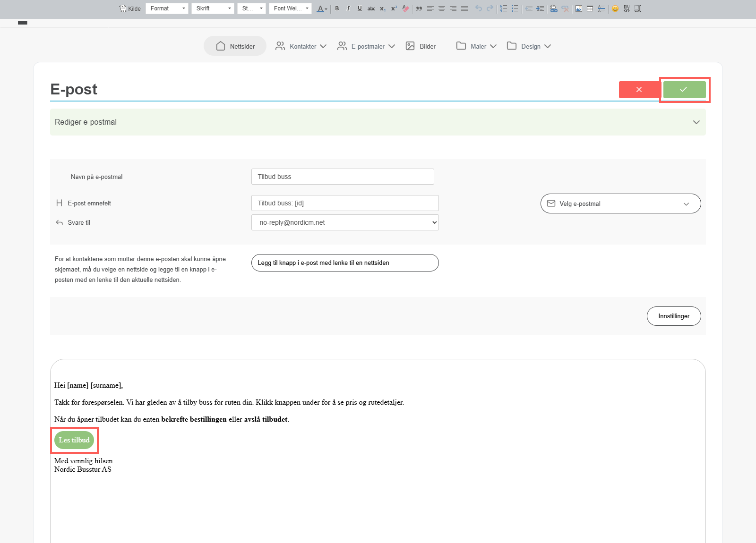Toggle bold formatting in editor toolbar
The width and height of the screenshot is (756, 543).
[x=337, y=8]
